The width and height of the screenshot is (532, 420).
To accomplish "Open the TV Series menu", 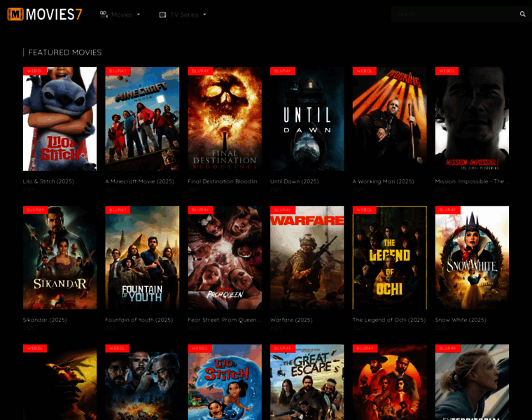I will coord(183,15).
